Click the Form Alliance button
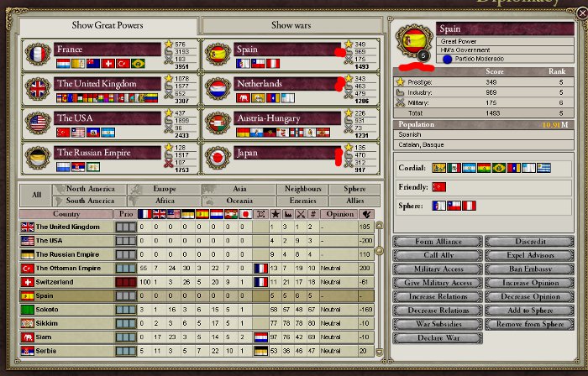Image resolution: width=588 pixels, height=376 pixels. coord(437,243)
